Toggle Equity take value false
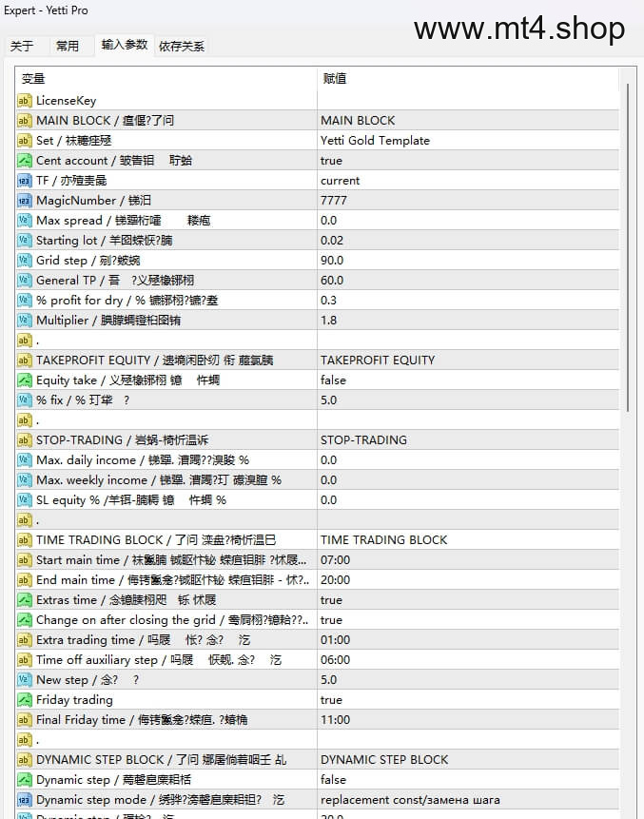The width and height of the screenshot is (644, 819). pyautogui.click(x=467, y=380)
